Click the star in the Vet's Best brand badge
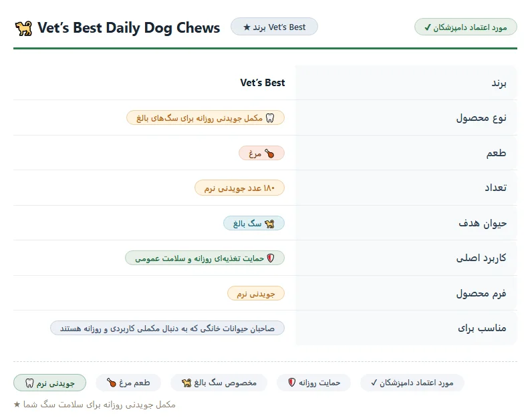 pos(247,27)
